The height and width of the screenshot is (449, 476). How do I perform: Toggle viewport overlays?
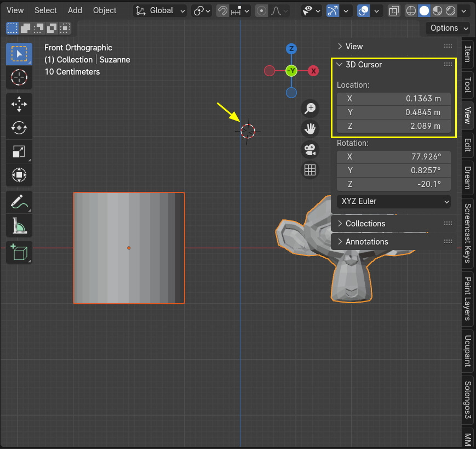[x=363, y=11]
